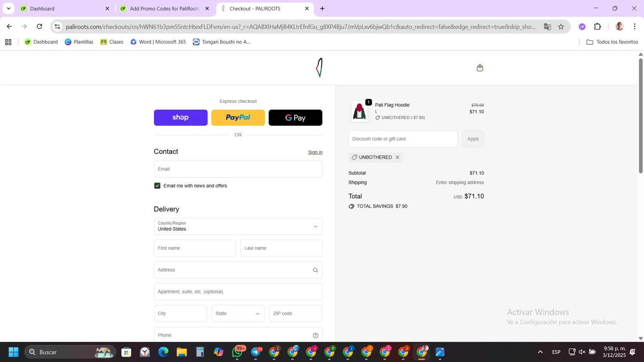Click the address bar URL
This screenshot has width=644, height=362.
(x=301, y=27)
